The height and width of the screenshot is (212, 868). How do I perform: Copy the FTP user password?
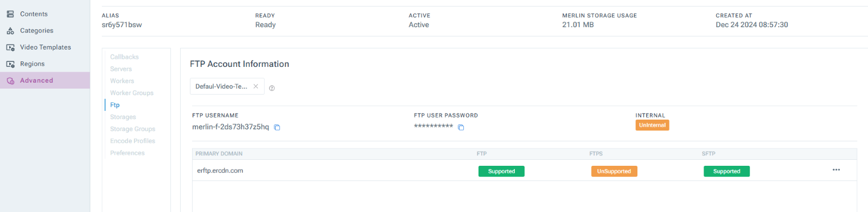coord(461,127)
